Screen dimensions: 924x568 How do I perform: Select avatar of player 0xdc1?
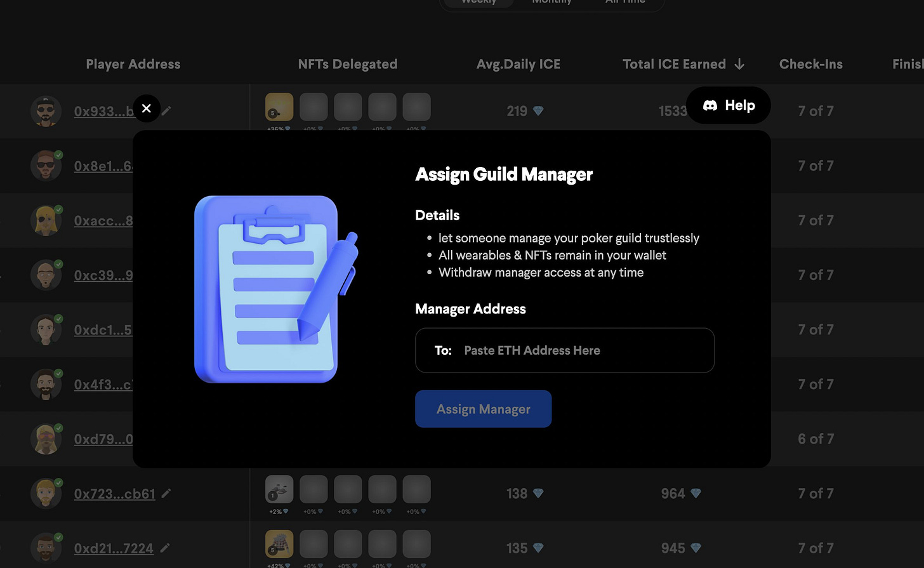pyautogui.click(x=46, y=329)
